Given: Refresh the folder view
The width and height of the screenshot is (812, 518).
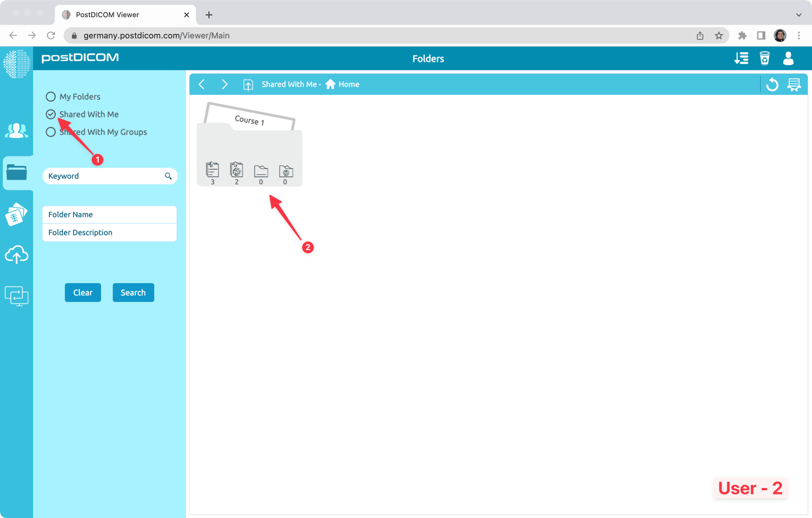Looking at the screenshot, I should coord(772,84).
